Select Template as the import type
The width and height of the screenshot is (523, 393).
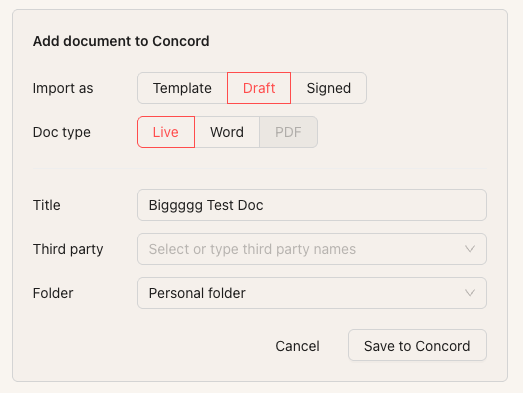pyautogui.click(x=182, y=88)
